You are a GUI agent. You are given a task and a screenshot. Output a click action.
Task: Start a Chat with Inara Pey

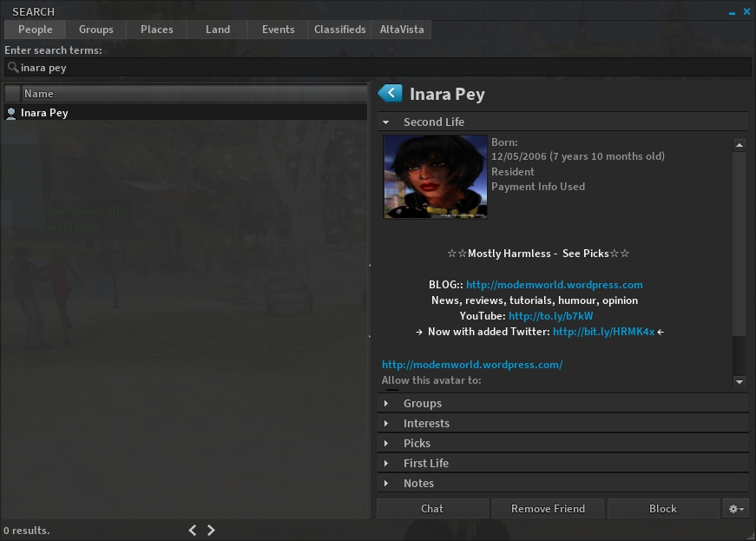tap(432, 509)
